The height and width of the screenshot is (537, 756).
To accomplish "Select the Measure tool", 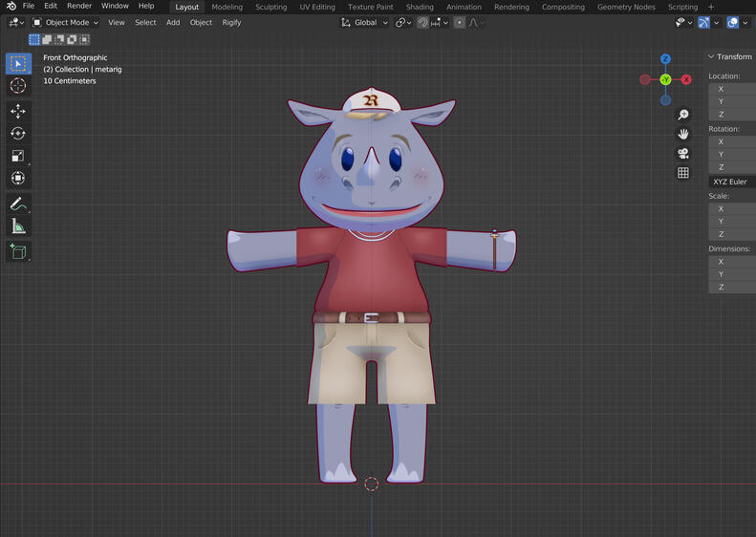I will pos(18,226).
